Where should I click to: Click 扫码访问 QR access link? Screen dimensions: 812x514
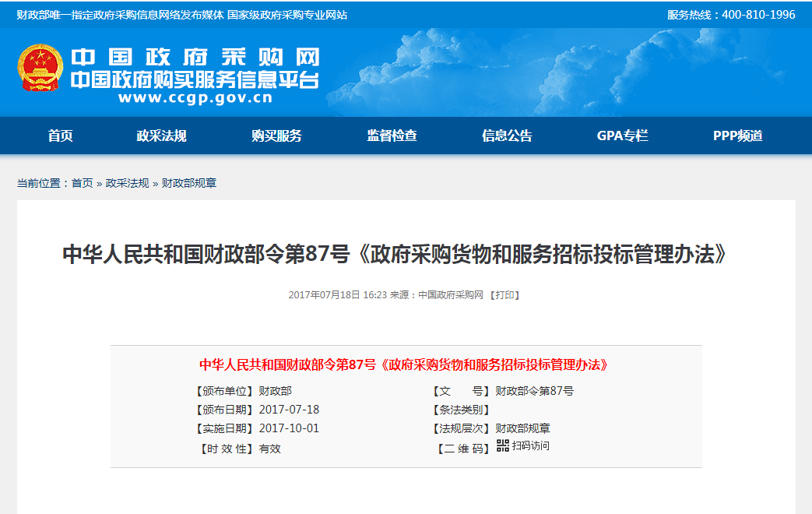[531, 445]
